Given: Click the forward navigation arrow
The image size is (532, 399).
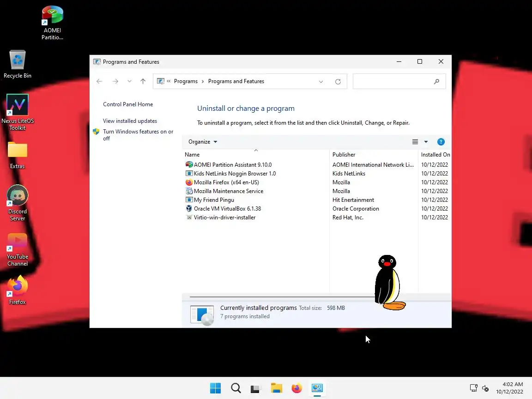Looking at the screenshot, I should (x=115, y=81).
